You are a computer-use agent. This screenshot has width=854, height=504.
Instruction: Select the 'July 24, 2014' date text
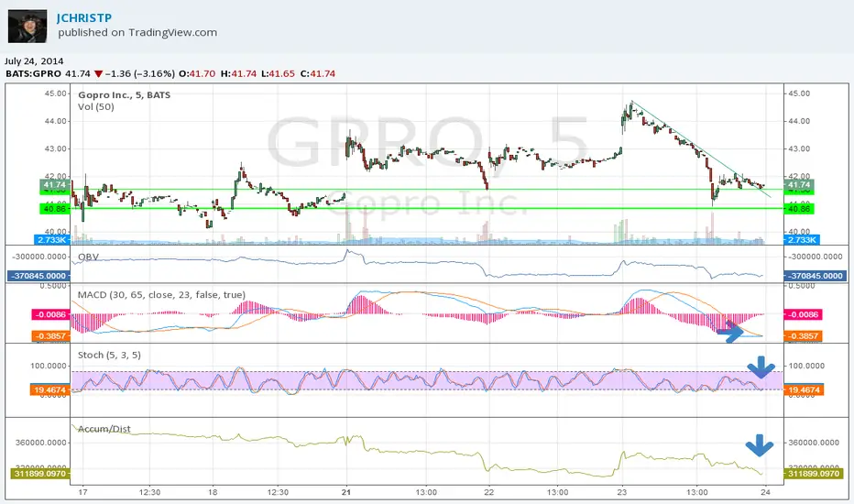(x=34, y=61)
